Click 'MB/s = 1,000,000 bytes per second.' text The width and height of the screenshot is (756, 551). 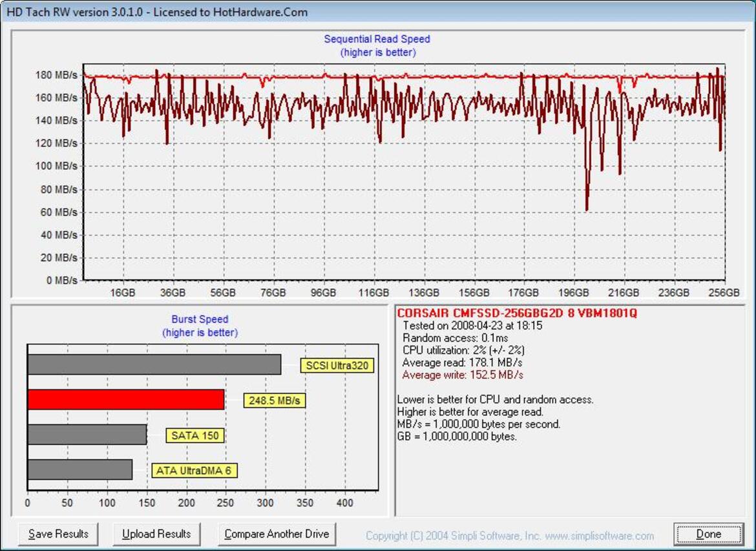(x=479, y=424)
